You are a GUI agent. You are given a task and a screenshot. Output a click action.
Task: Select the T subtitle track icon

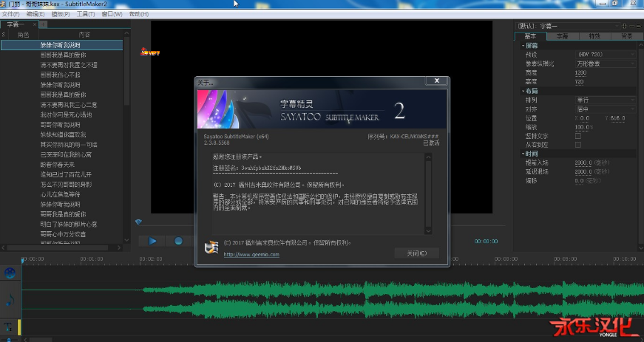(x=8, y=327)
